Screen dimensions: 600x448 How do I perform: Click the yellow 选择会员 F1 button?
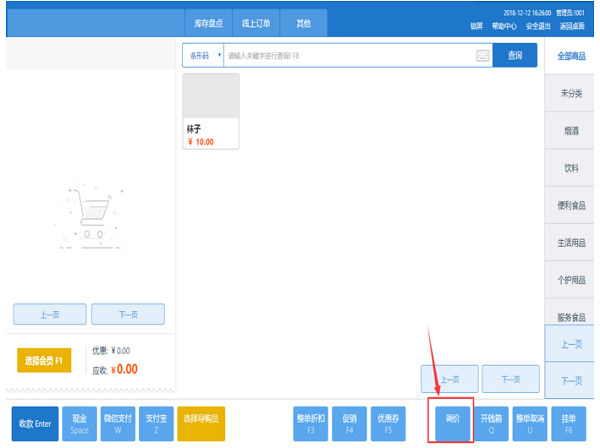click(44, 360)
